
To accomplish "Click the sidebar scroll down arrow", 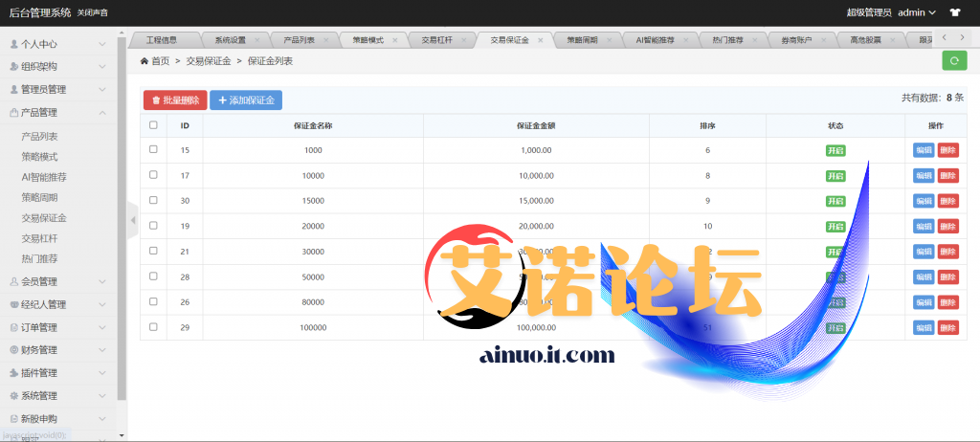I will point(122,435).
